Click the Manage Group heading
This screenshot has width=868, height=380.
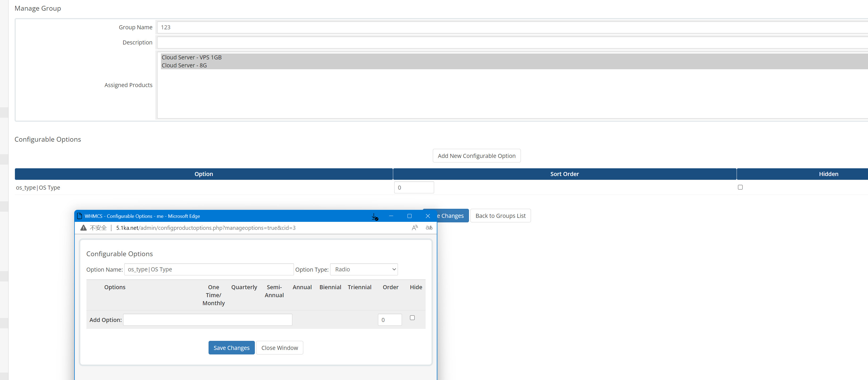[x=38, y=8]
